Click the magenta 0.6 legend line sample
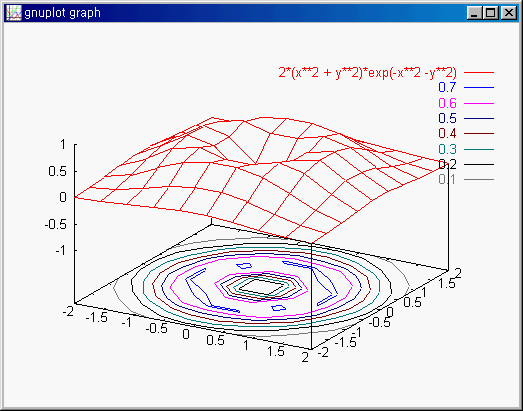 (x=479, y=103)
